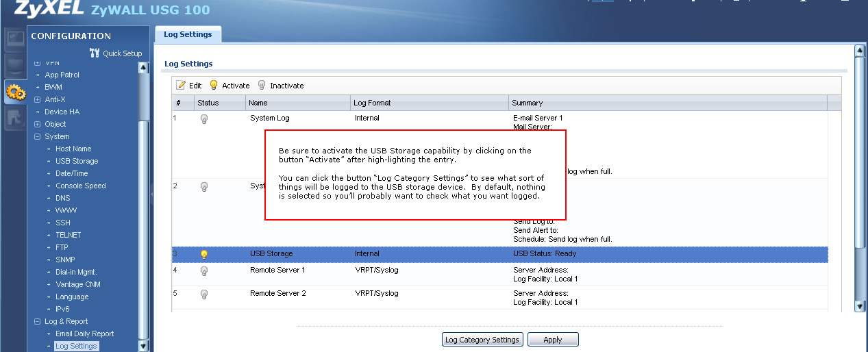Open USB Storage in the navigation tree
Image resolution: width=868 pixels, height=352 pixels.
pyautogui.click(x=77, y=161)
